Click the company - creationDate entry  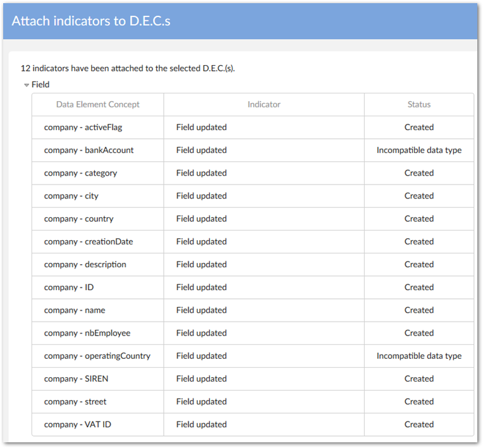pos(89,241)
